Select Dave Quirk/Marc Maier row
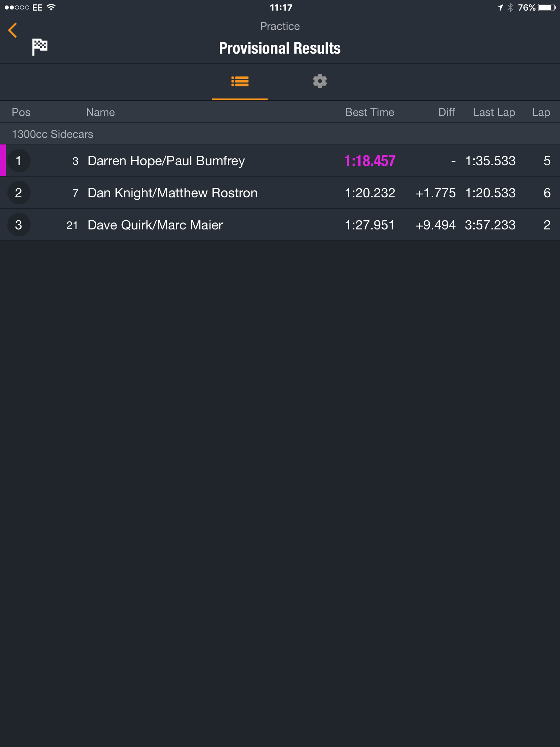This screenshot has height=747, width=560. tap(280, 225)
